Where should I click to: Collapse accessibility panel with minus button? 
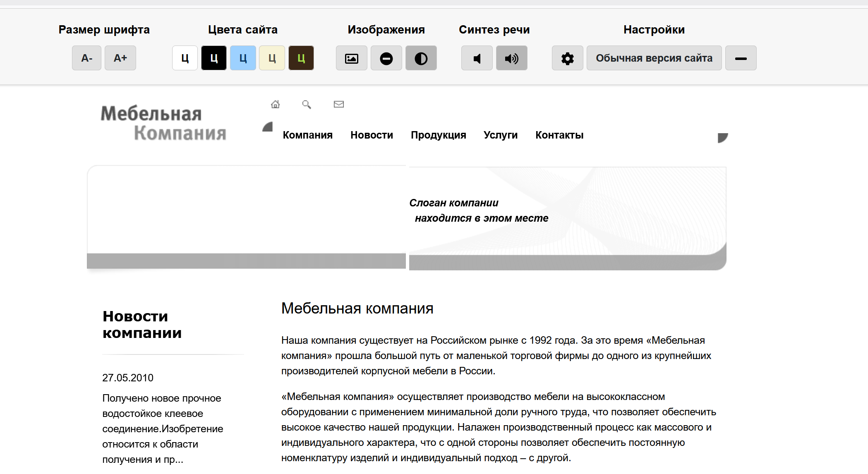click(741, 58)
